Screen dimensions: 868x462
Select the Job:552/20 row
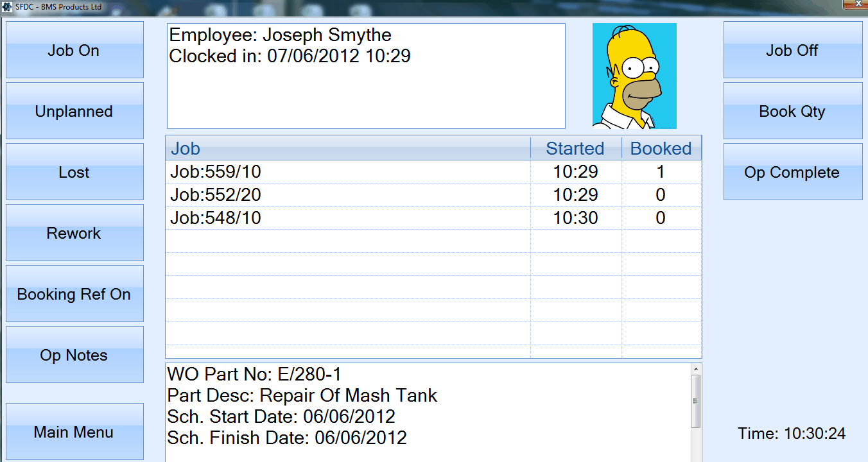click(433, 195)
